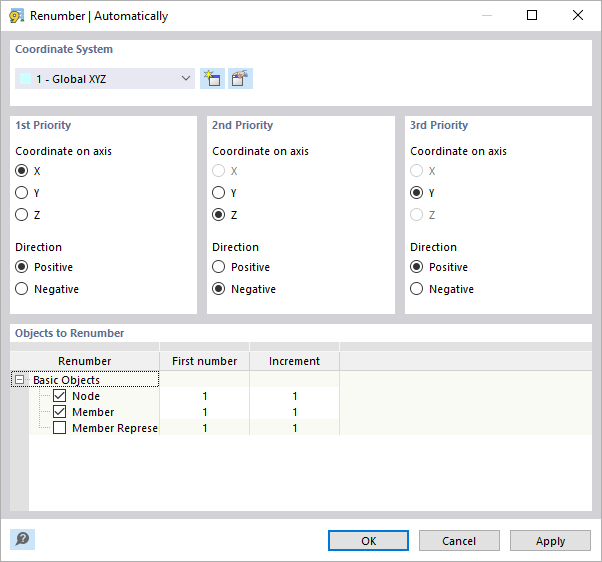Click the Node First number cell

coord(204,396)
